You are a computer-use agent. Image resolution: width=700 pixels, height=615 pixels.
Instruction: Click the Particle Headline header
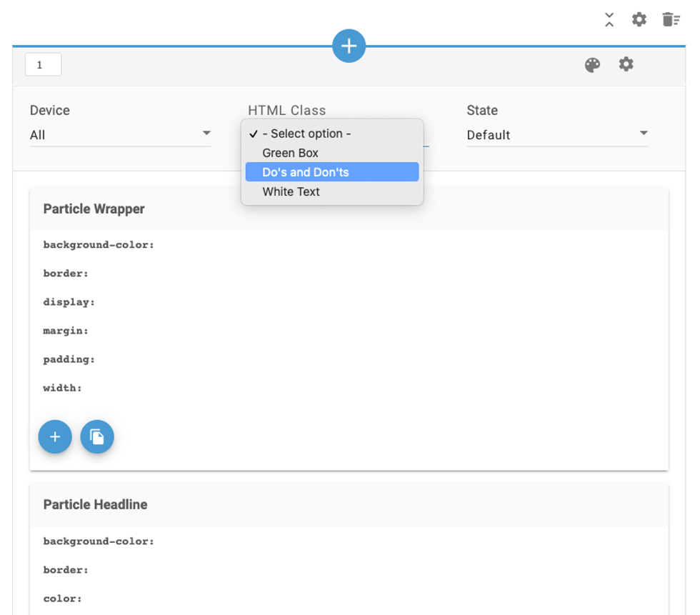point(96,504)
